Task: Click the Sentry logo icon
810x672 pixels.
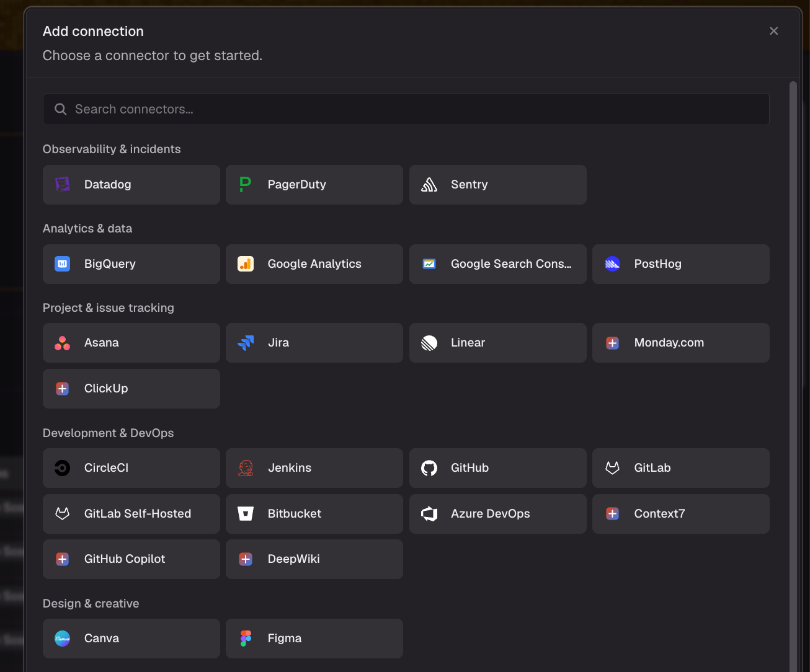Action: (x=429, y=185)
